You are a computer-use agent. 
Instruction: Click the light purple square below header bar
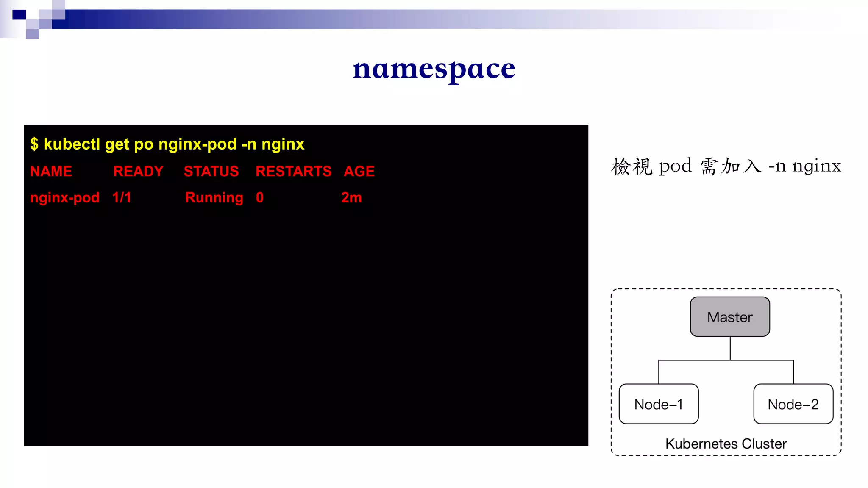(x=32, y=34)
